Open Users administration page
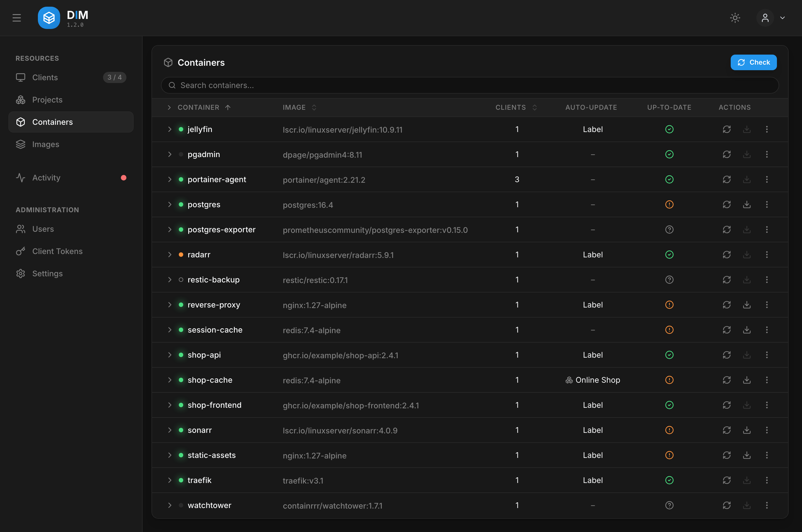 click(71, 229)
